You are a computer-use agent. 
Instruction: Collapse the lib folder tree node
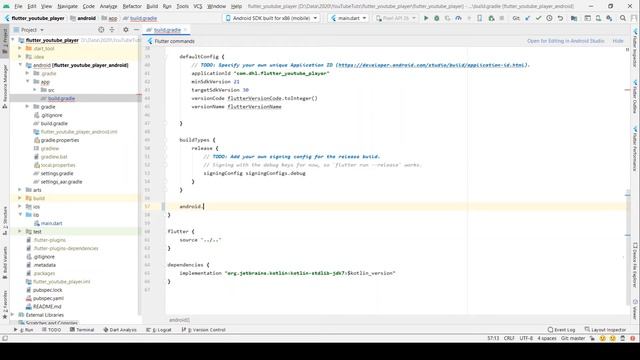20,215
